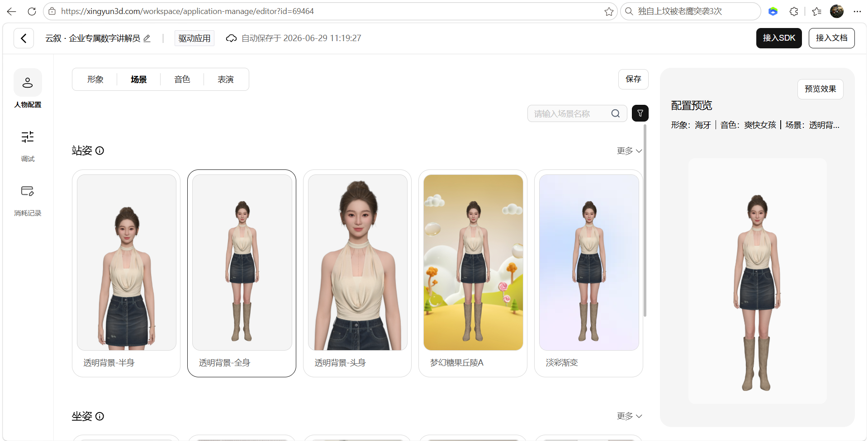Open the 人物配置 sidebar icon
Image resolution: width=868 pixels, height=441 pixels.
[x=28, y=83]
